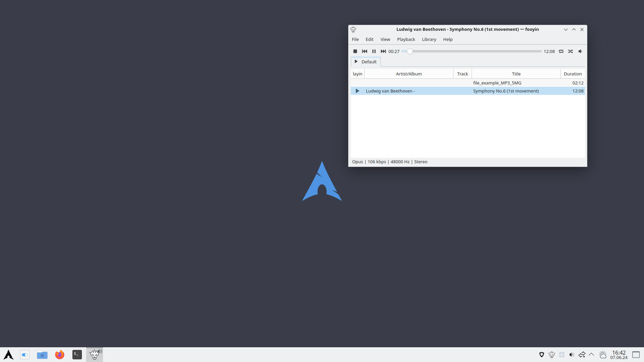This screenshot has width=644, height=362.
Task: Toggle shuffle playback icon
Action: (x=571, y=51)
